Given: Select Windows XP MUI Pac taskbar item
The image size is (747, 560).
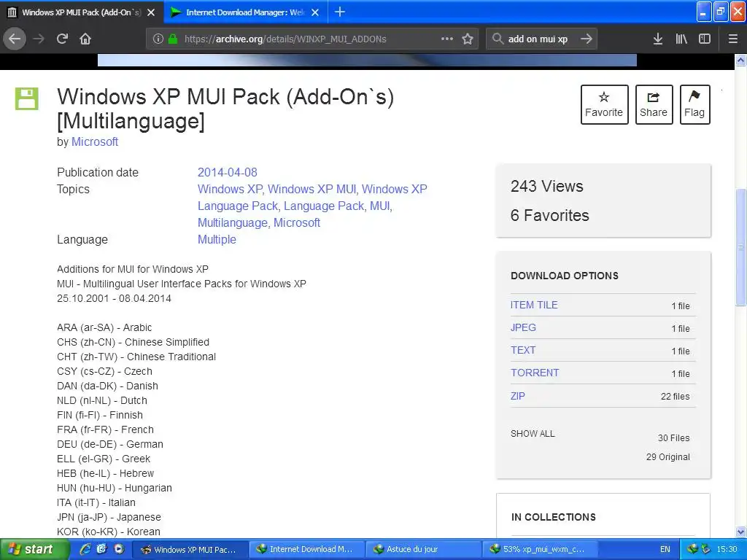Looking at the screenshot, I should [x=190, y=550].
